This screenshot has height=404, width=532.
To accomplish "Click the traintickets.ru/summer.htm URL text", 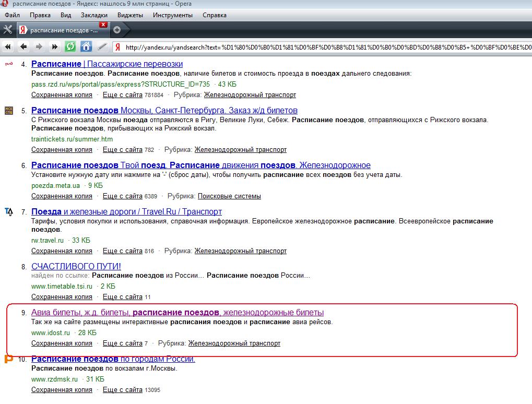I will [72, 139].
